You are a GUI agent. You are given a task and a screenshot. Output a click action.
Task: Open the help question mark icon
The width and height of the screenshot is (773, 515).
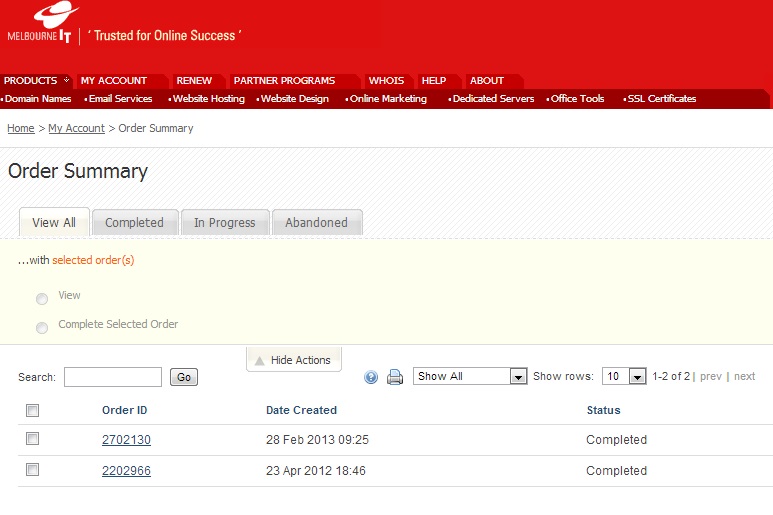371,377
